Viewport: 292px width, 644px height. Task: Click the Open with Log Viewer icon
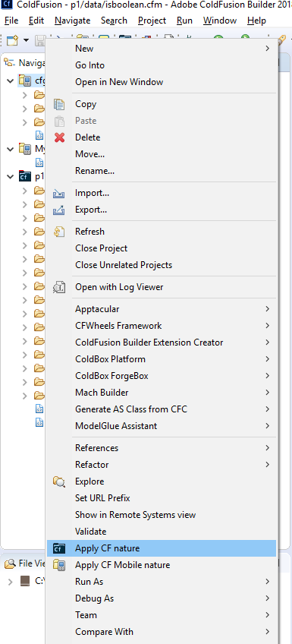[x=59, y=287]
